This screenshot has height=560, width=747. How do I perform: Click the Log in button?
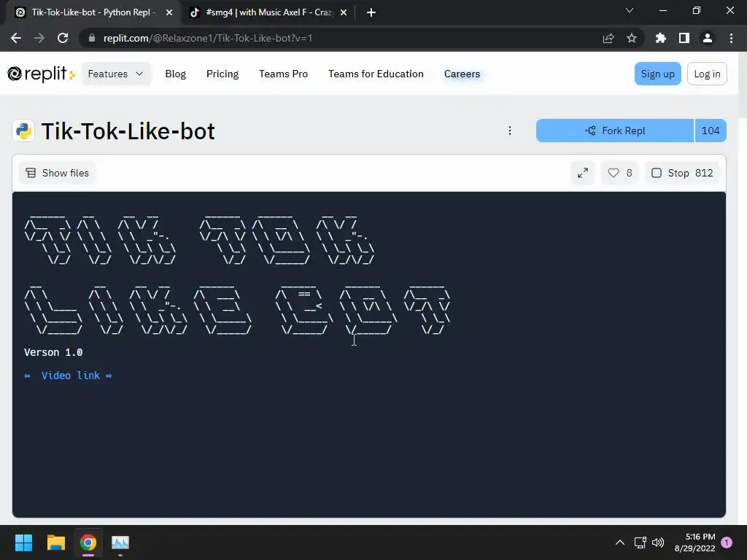pos(707,74)
